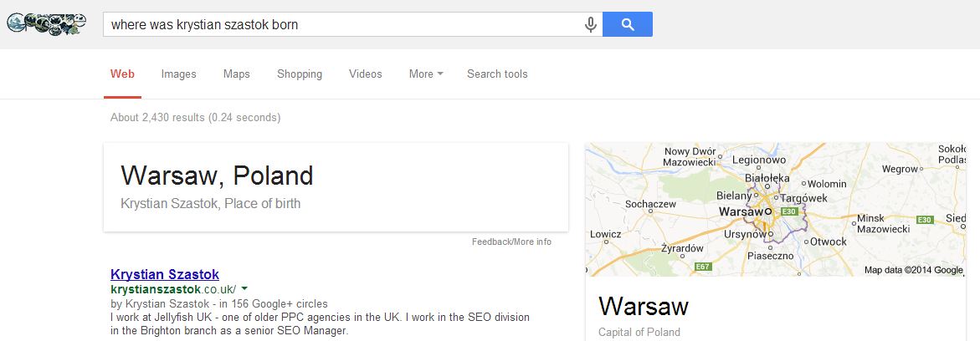980x341 pixels.
Task: Go to the Videos tab
Action: tap(365, 74)
